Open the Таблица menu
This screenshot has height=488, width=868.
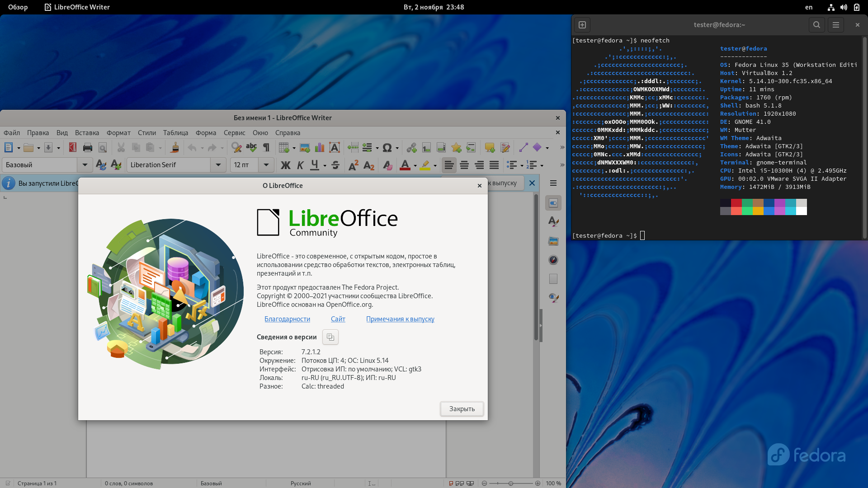(175, 133)
